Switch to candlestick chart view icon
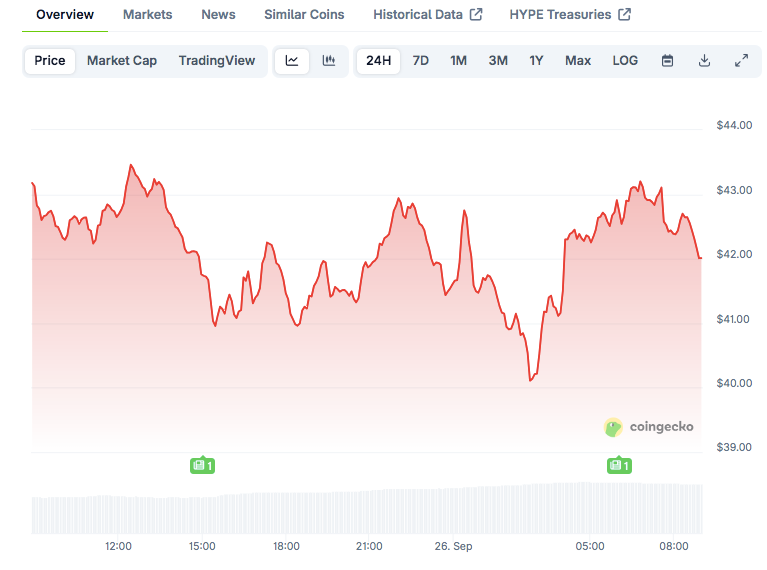 (x=329, y=61)
